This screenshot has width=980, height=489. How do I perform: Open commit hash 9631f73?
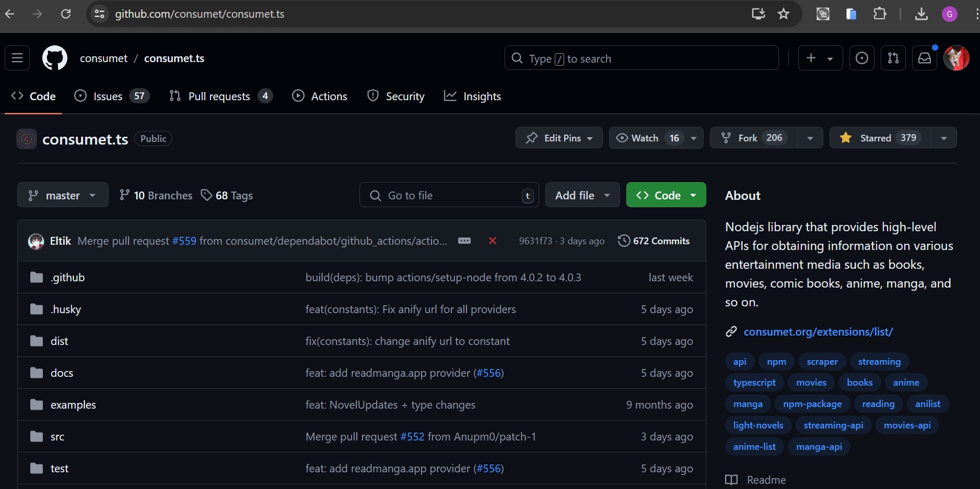(x=535, y=241)
